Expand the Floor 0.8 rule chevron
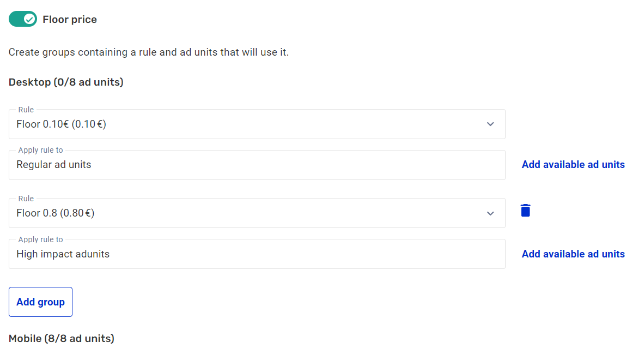The image size is (644, 348). tap(490, 213)
